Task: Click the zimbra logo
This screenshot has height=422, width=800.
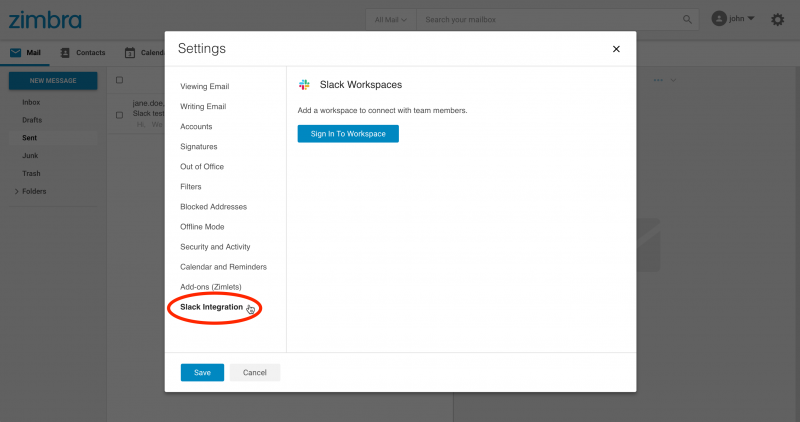Action: [x=45, y=20]
